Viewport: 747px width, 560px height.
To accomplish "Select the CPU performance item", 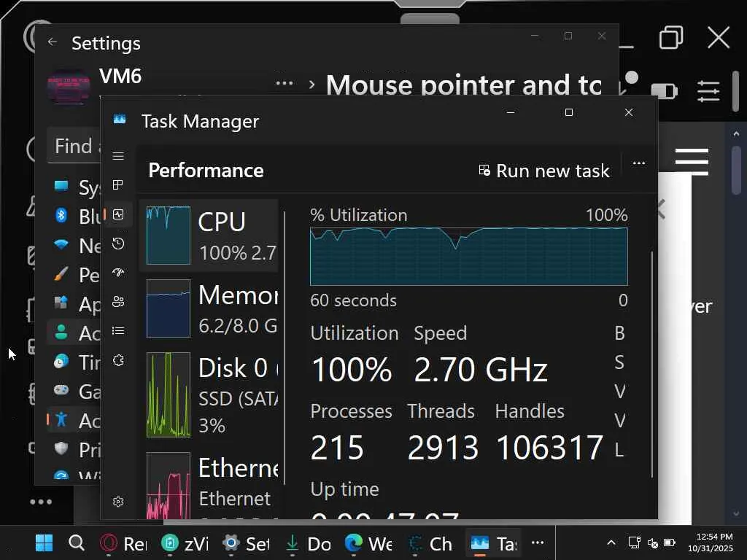I will 212,236.
